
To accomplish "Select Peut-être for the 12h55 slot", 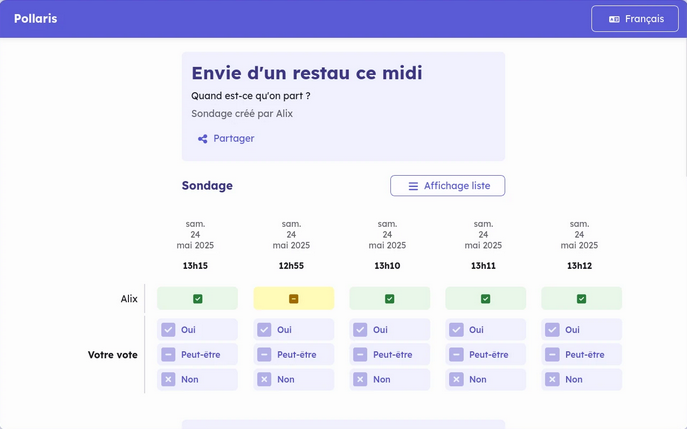I will (294, 355).
